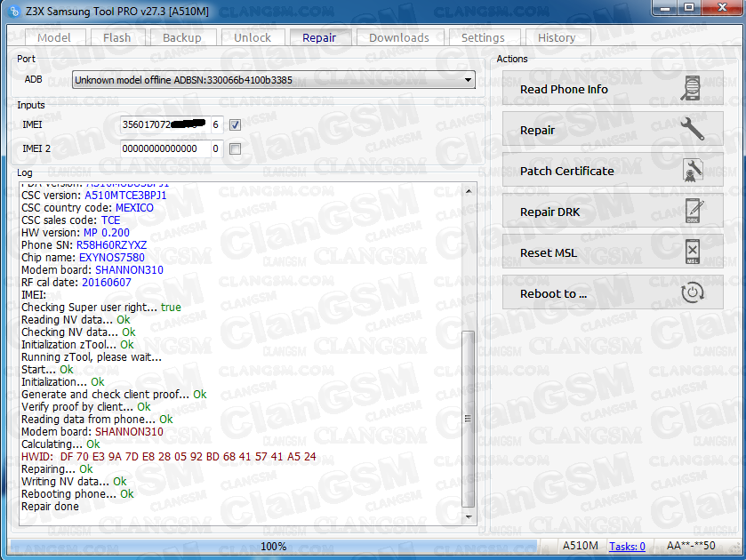This screenshot has height=560, width=746.
Task: Click the AA**-**50 status bar entry
Action: coord(691,546)
